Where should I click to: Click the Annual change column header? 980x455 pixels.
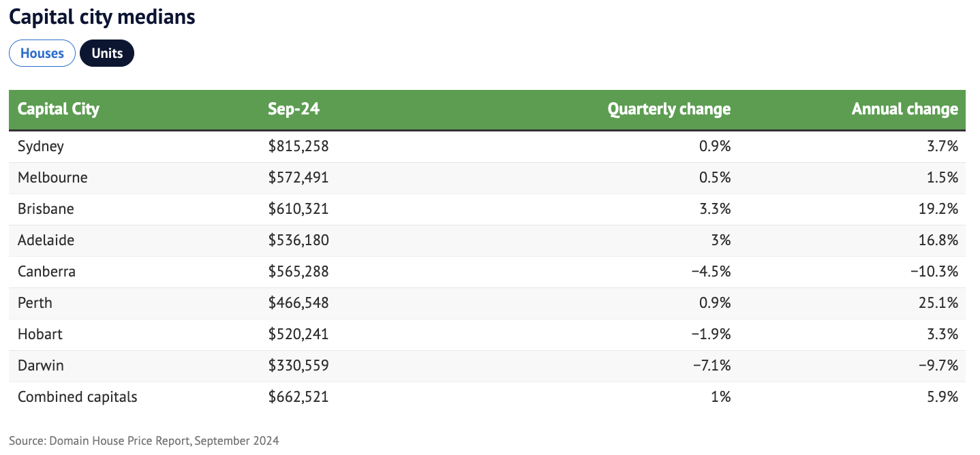pos(904,109)
